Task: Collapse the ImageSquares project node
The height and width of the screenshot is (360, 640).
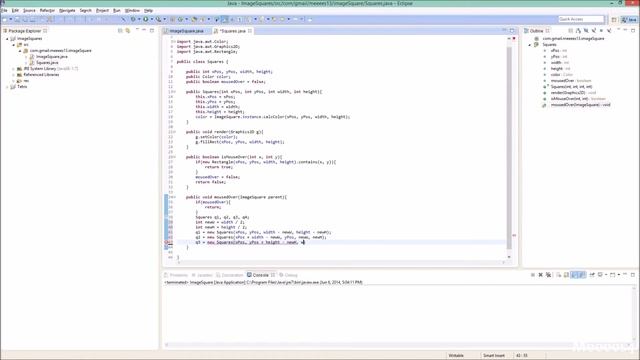Action: [7, 39]
